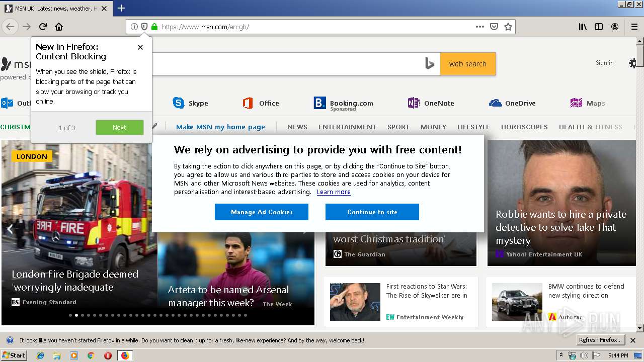Open a new tab with plus button
The image size is (644, 362).
tap(121, 8)
